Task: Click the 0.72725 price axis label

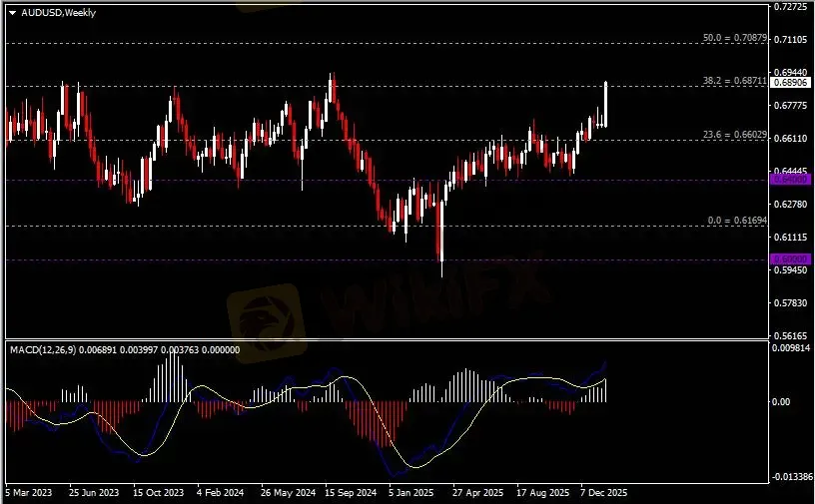Action: (790, 7)
